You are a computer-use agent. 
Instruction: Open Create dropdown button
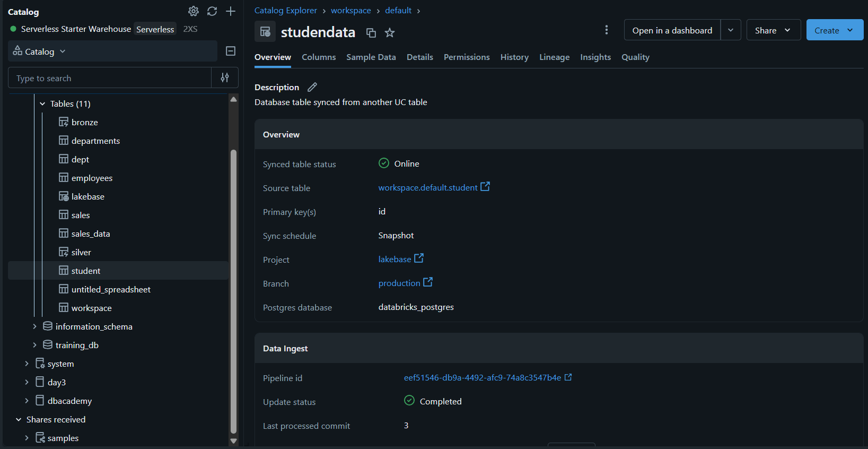[x=835, y=30]
